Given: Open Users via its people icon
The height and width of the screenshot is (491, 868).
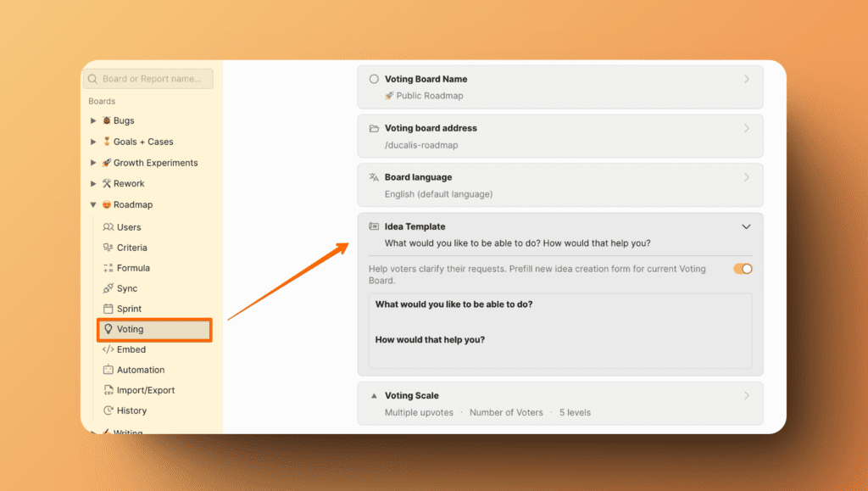Looking at the screenshot, I should point(108,226).
